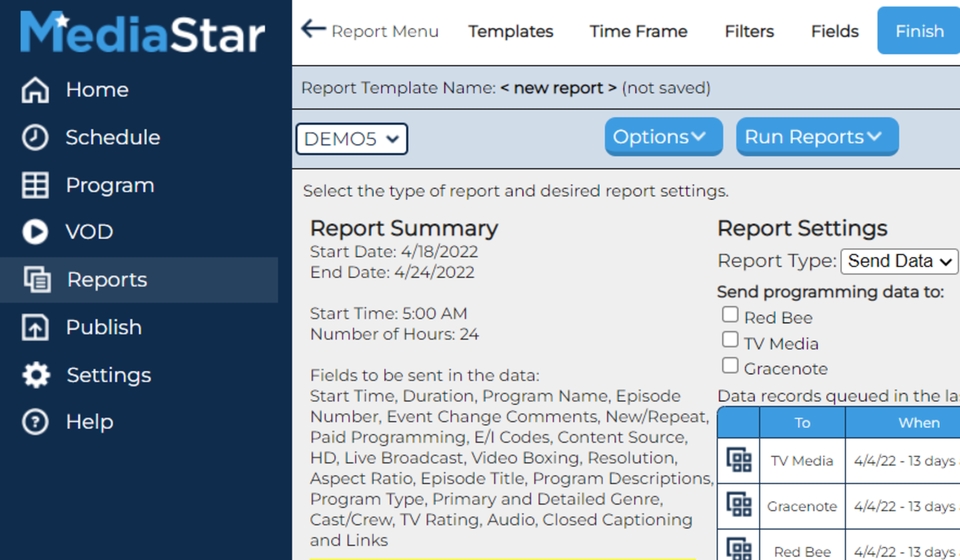Click the Publish upload icon
The image size is (960, 560).
[x=35, y=327]
